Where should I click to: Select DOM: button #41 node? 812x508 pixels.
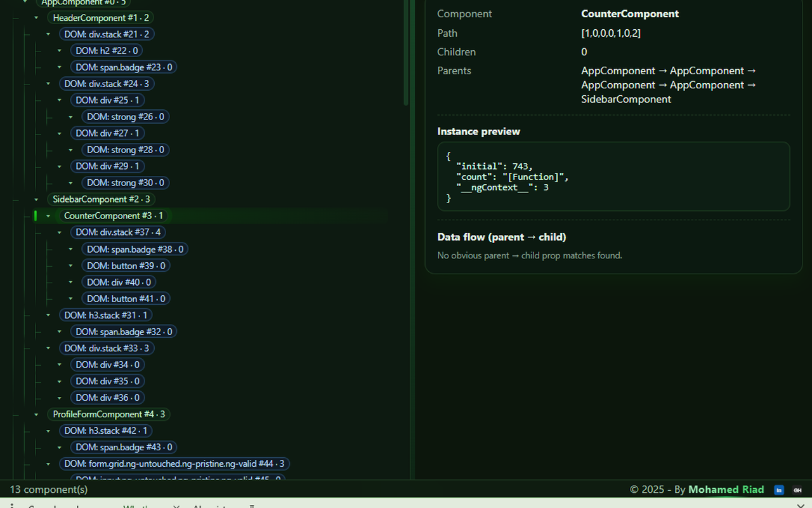click(126, 298)
